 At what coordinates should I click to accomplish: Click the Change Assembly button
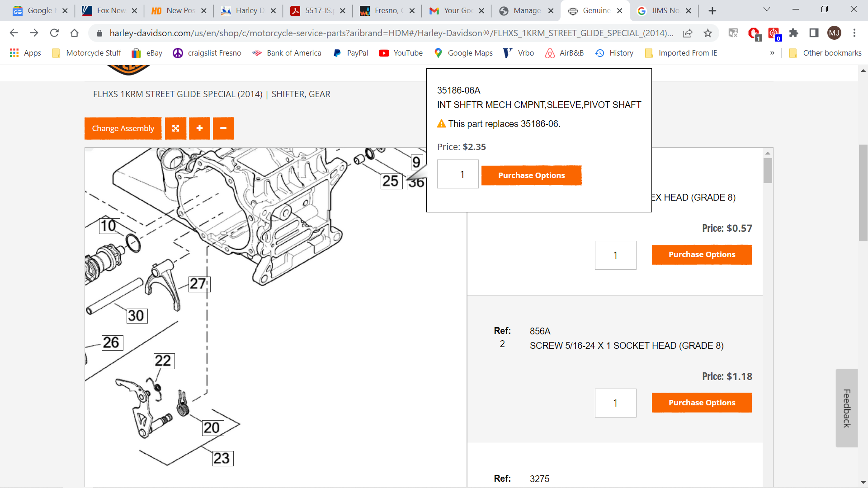click(123, 128)
